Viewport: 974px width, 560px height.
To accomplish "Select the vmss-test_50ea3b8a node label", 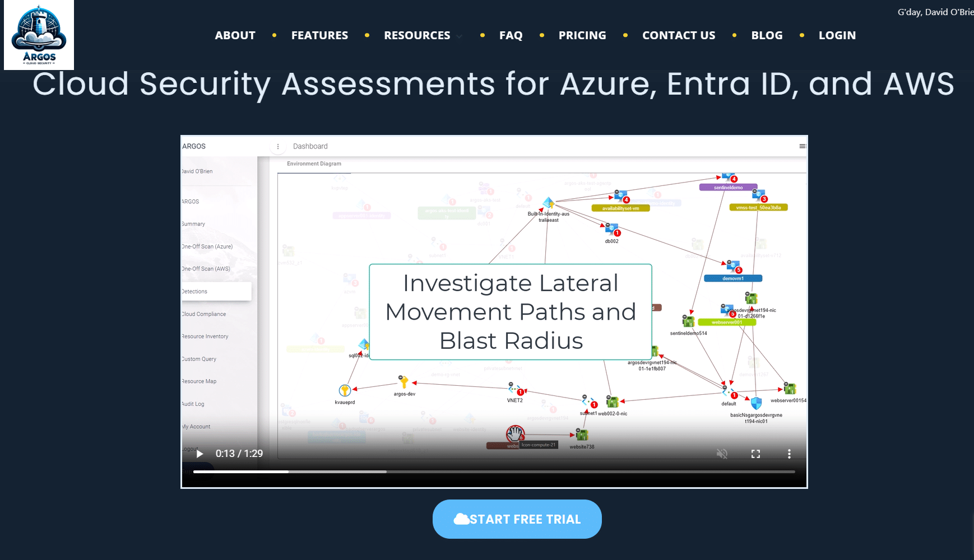I will tap(758, 207).
